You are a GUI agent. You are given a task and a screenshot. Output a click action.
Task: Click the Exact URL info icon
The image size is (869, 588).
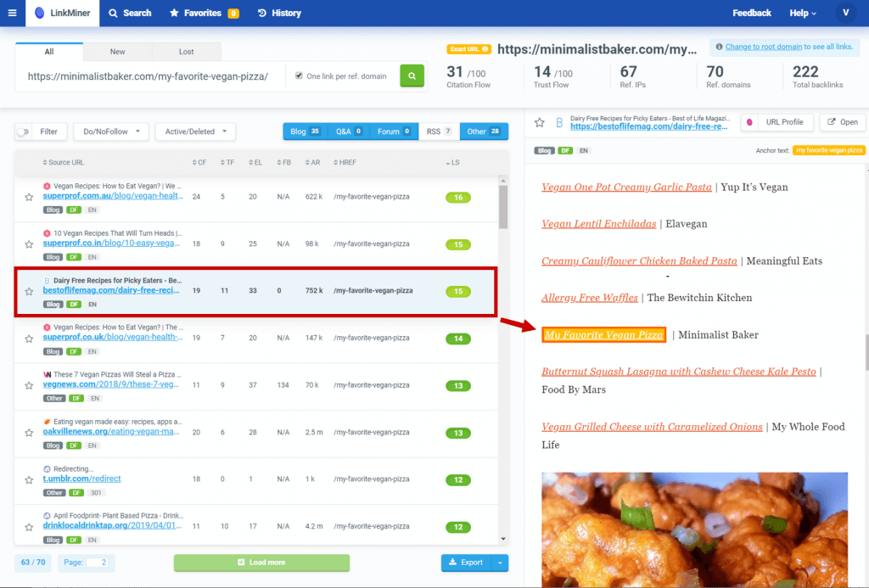point(485,49)
